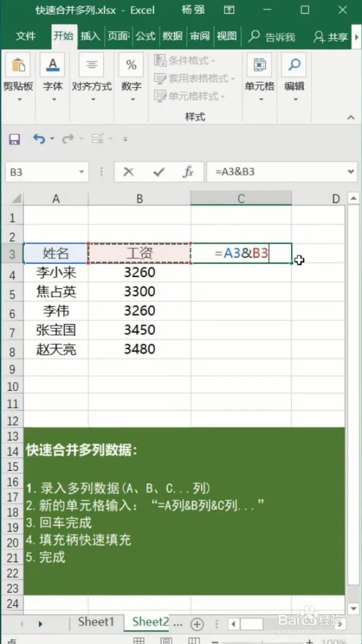This screenshot has height=644, width=362.
Task: Switch to the Review (审阅) tab
Action: pyautogui.click(x=200, y=36)
